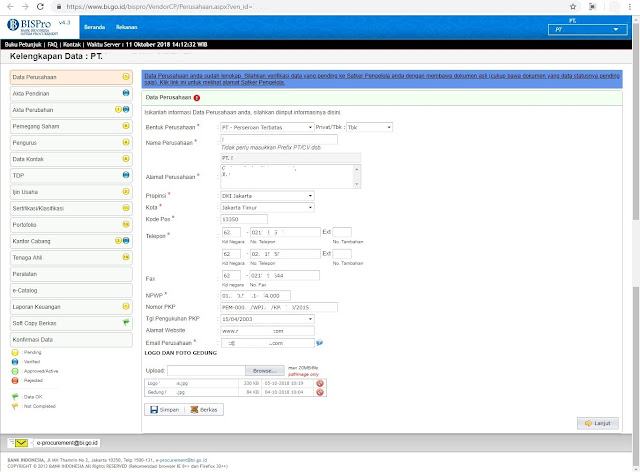Bookmark the page with the star icon
Viewport: 640px width, 472px height.
pyautogui.click(x=573, y=7)
